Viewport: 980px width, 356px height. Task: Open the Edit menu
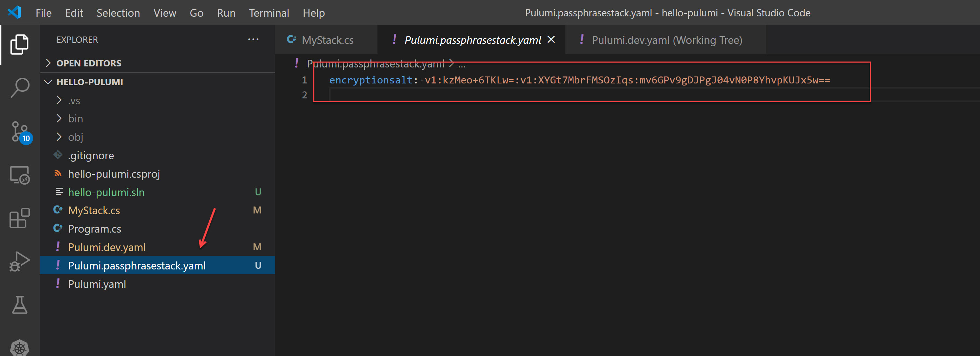(x=74, y=13)
